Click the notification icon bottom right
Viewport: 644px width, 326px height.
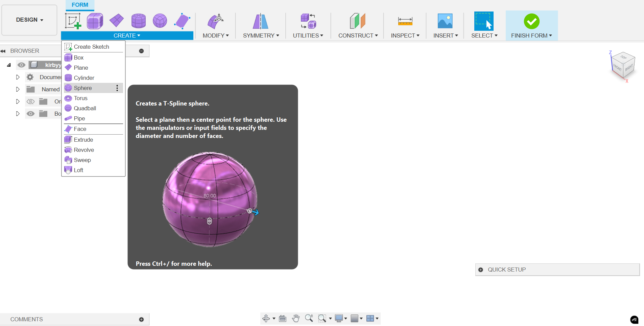634,320
